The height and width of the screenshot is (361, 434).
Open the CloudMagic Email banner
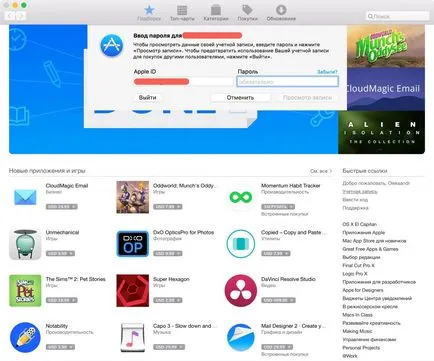(x=386, y=89)
